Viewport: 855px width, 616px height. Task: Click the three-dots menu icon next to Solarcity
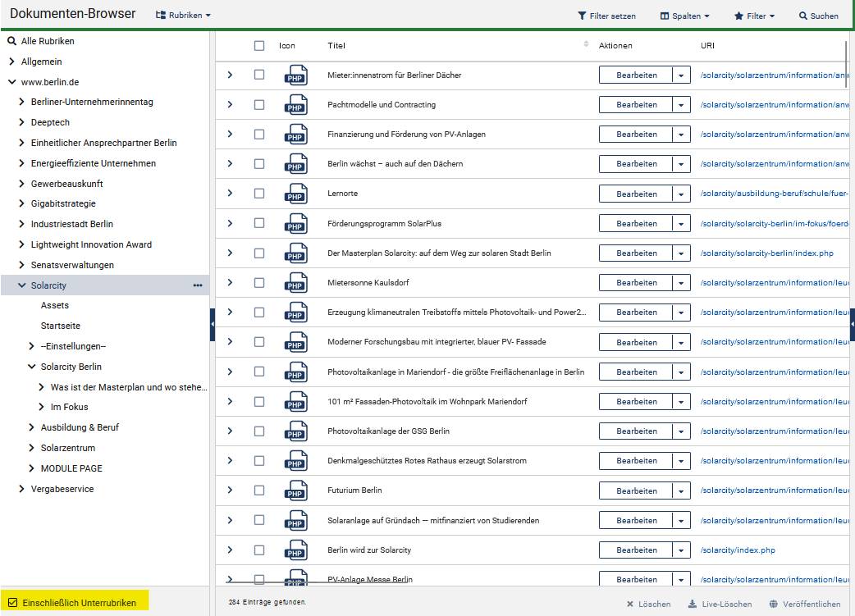pos(198,285)
